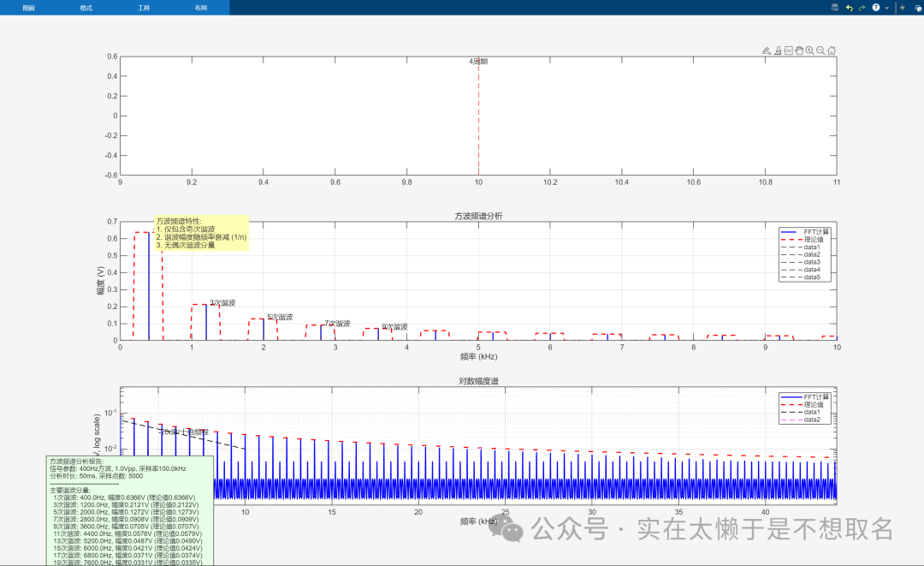The width and height of the screenshot is (924, 566).
Task: Restore view with the home icon
Action: (832, 51)
